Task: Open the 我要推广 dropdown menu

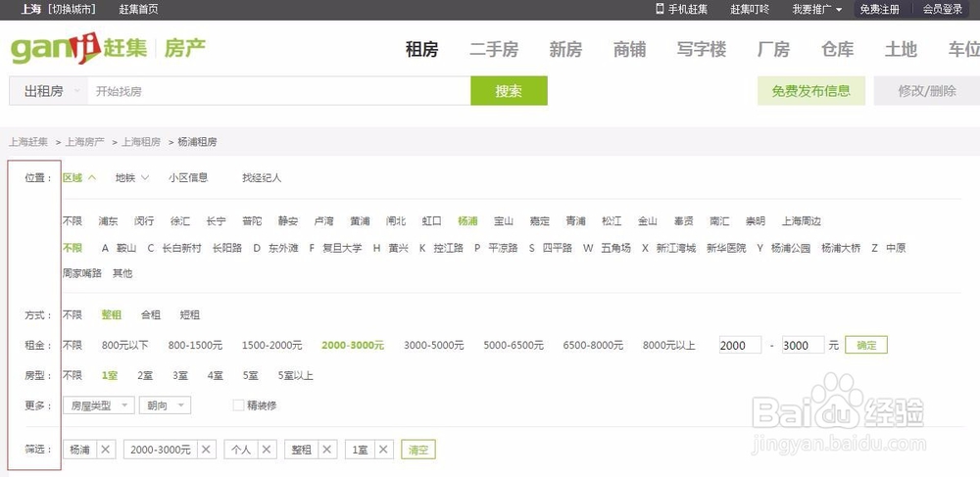Action: (817, 10)
